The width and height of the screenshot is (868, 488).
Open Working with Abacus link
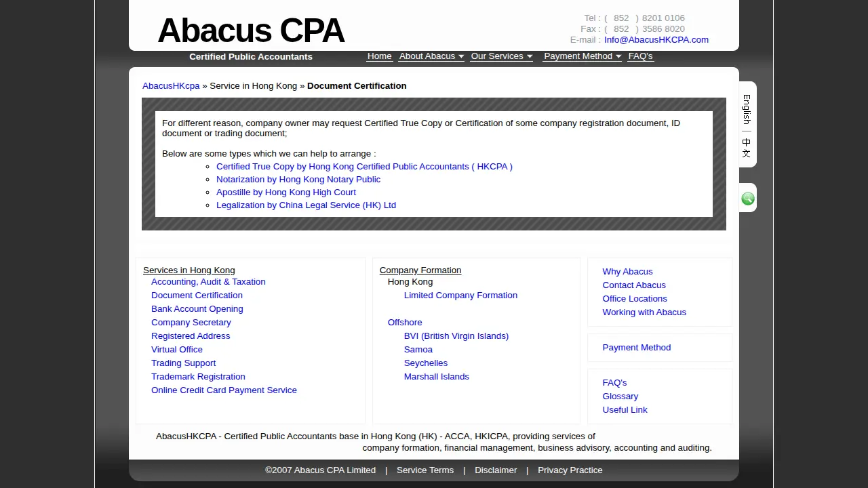coord(644,312)
